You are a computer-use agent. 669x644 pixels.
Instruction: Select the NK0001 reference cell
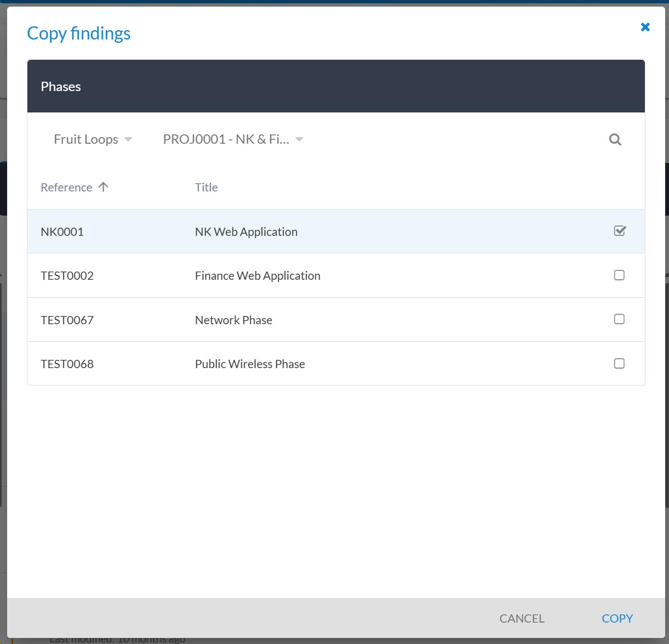coord(62,232)
